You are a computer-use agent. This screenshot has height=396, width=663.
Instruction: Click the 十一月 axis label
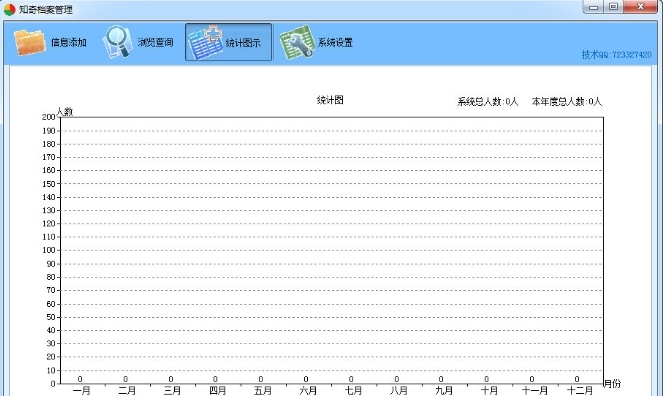[534, 391]
